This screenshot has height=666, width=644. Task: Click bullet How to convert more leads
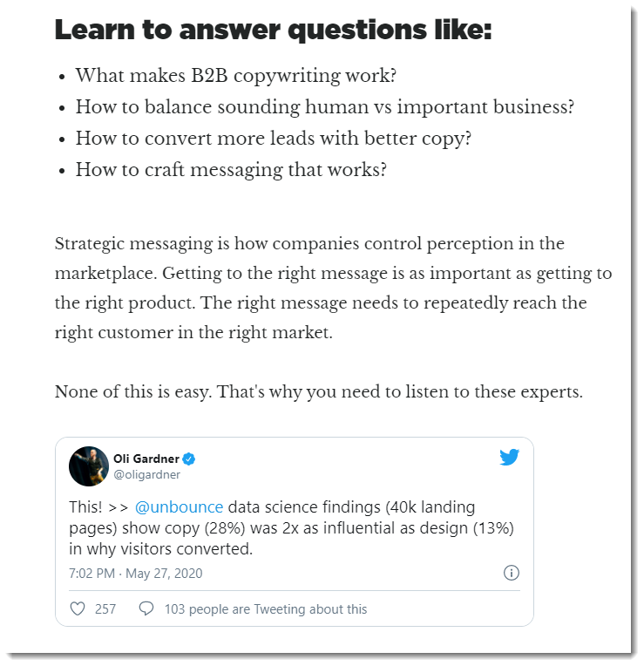click(x=274, y=139)
